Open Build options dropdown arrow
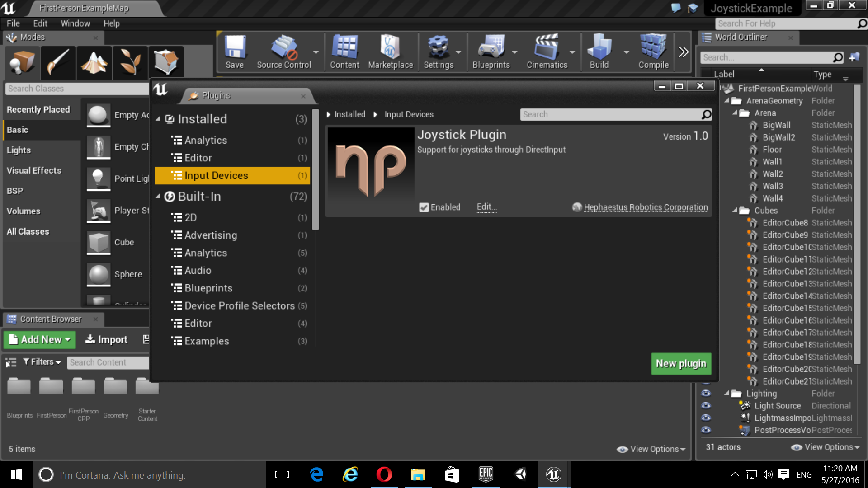The height and width of the screenshot is (488, 868). click(627, 52)
